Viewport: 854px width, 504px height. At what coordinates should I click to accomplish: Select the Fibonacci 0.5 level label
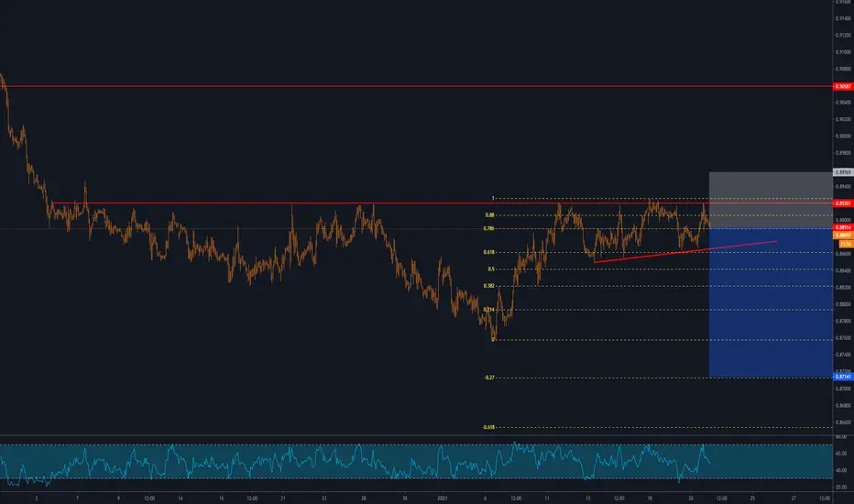(491, 269)
